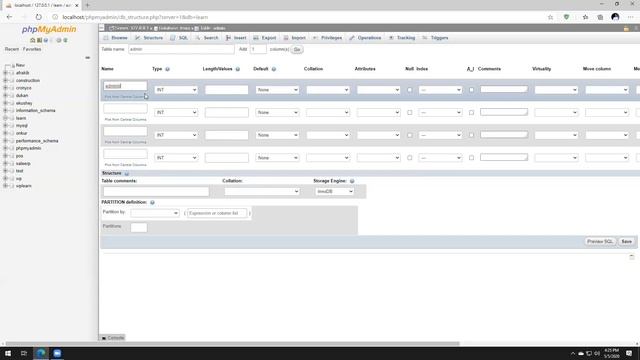Open Default dropdown in second column row
Viewport: 640px width, 360px height.
[277, 112]
